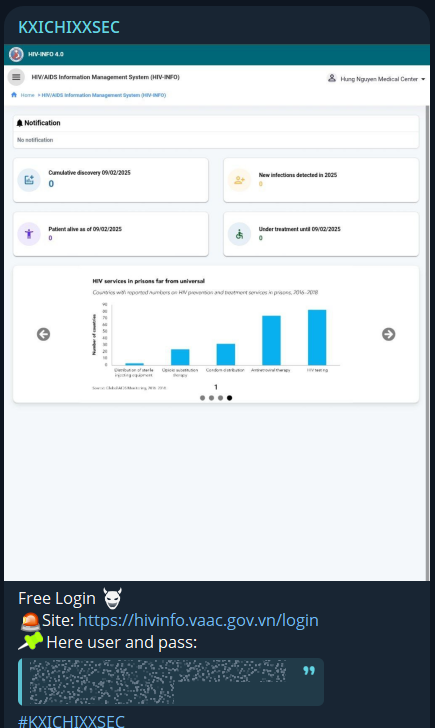Click the user profile icon near Hung Nguyen
Image resolution: width=435 pixels, height=728 pixels.
(x=331, y=78)
